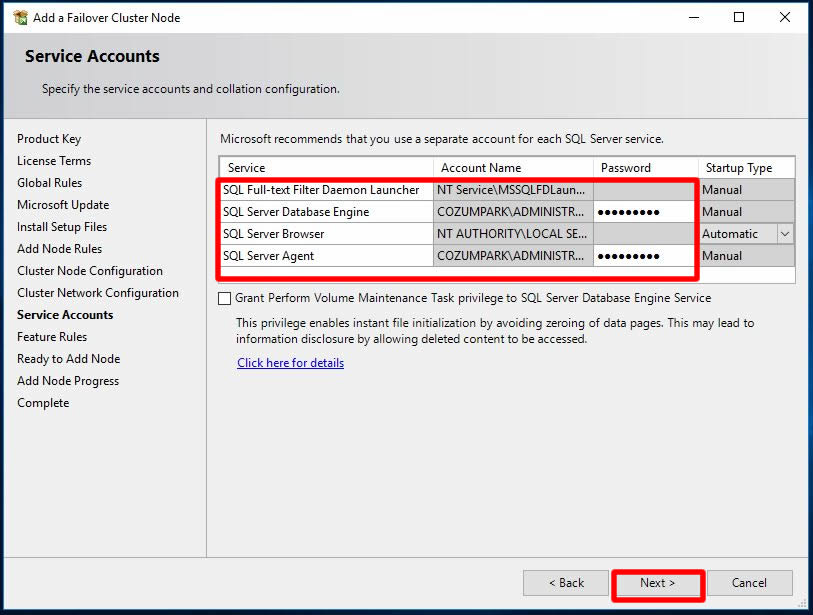
Task: Expand SQL Server Browser startup type dropdown
Action: tap(785, 234)
